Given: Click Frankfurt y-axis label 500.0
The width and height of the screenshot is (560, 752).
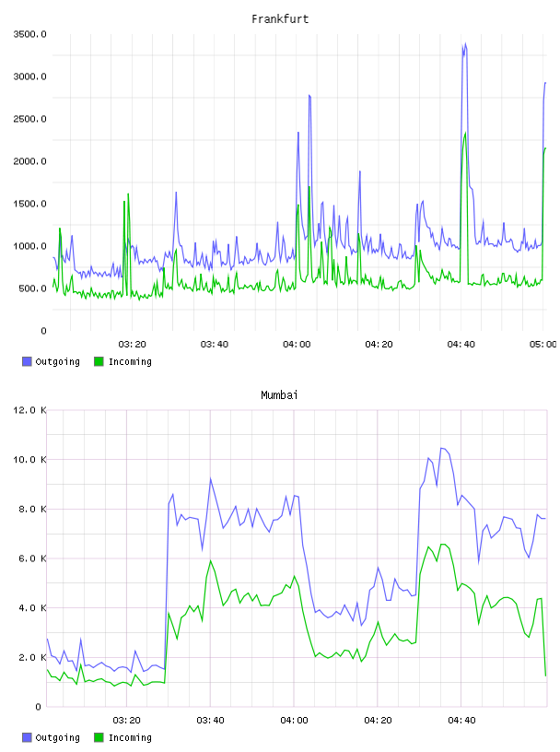Looking at the screenshot, I should pyautogui.click(x=32, y=288).
